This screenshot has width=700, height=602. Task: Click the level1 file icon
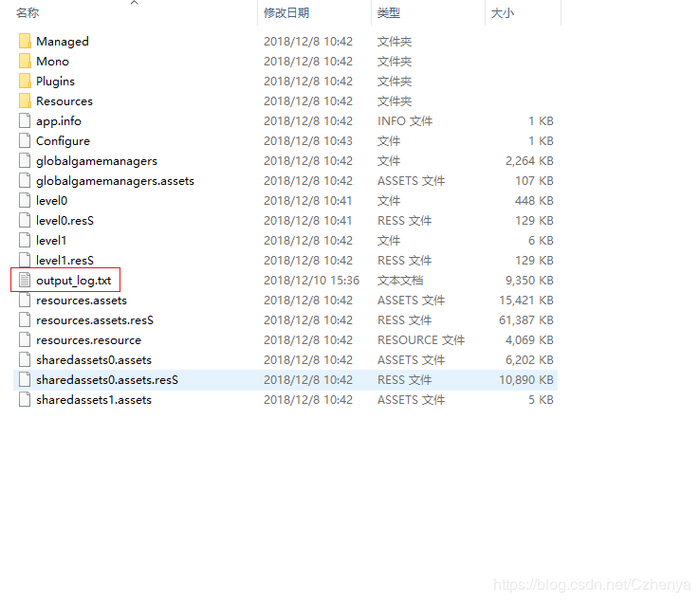click(x=25, y=240)
